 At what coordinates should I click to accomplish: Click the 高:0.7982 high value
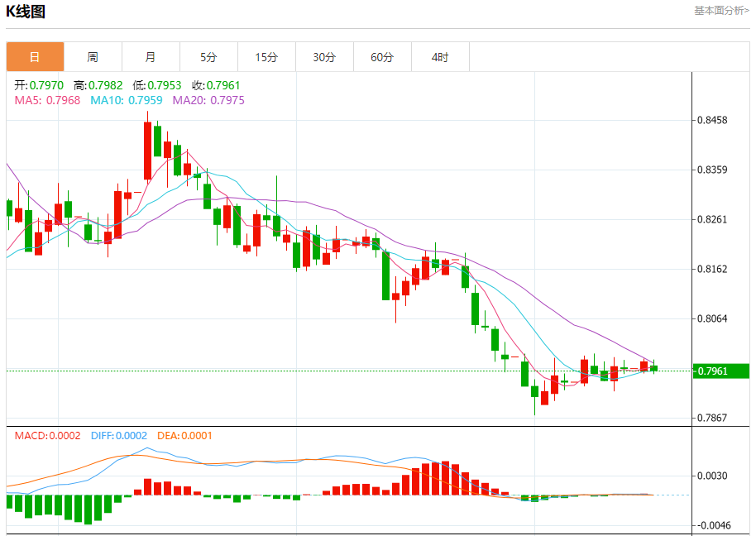pos(98,85)
